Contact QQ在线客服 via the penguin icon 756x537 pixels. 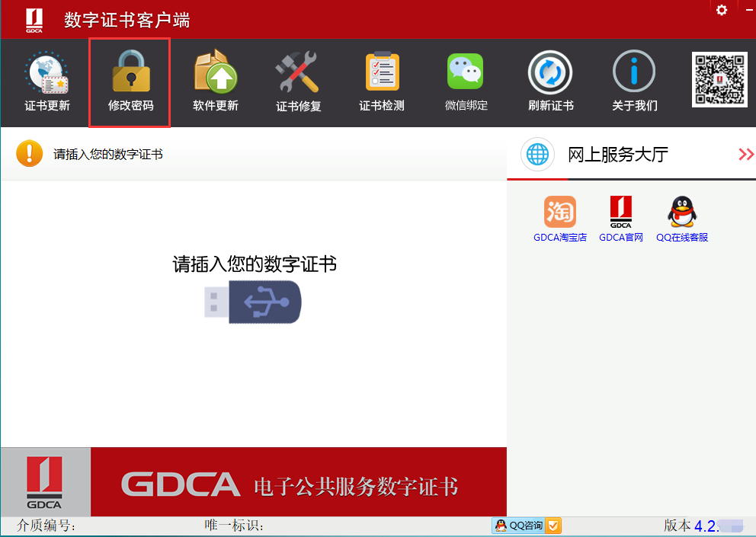[x=681, y=211]
